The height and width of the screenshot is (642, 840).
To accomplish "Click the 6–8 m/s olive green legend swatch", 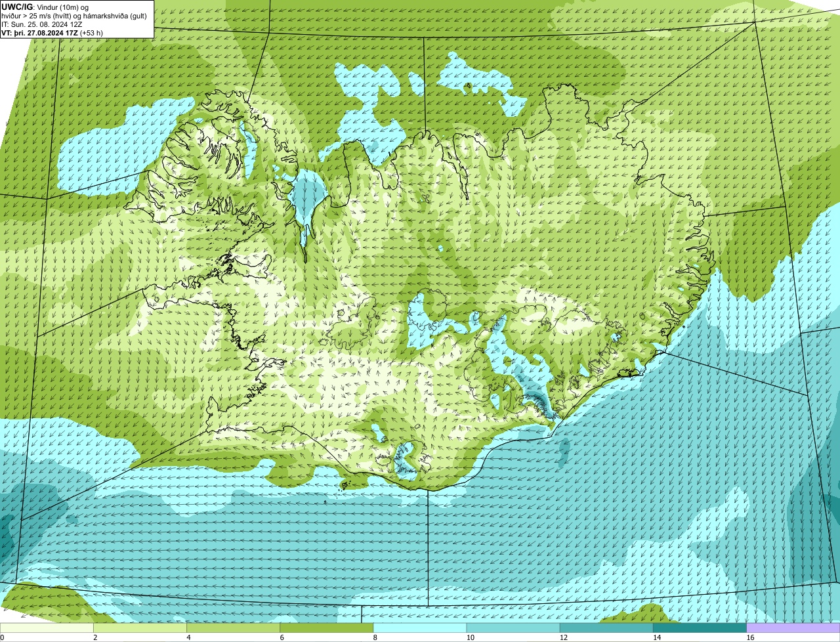I will tap(327, 628).
